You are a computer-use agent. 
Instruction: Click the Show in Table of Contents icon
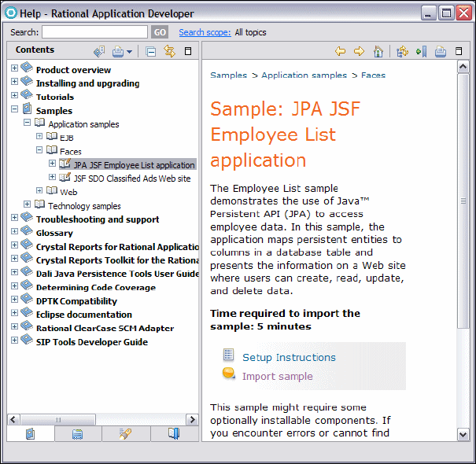(x=403, y=51)
